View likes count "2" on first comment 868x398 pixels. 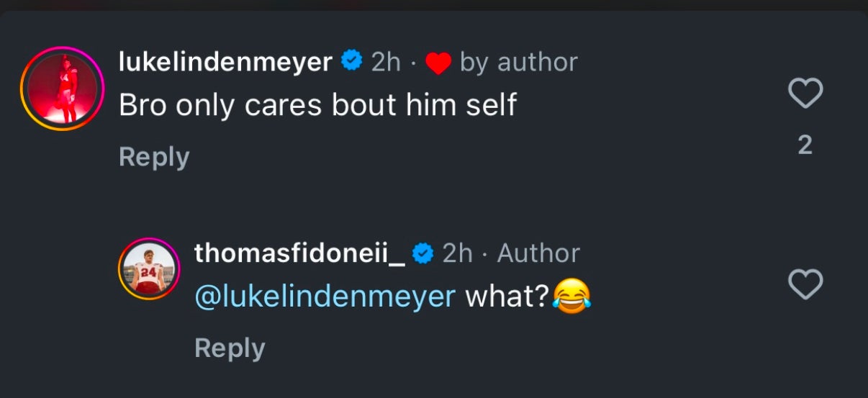(x=805, y=145)
